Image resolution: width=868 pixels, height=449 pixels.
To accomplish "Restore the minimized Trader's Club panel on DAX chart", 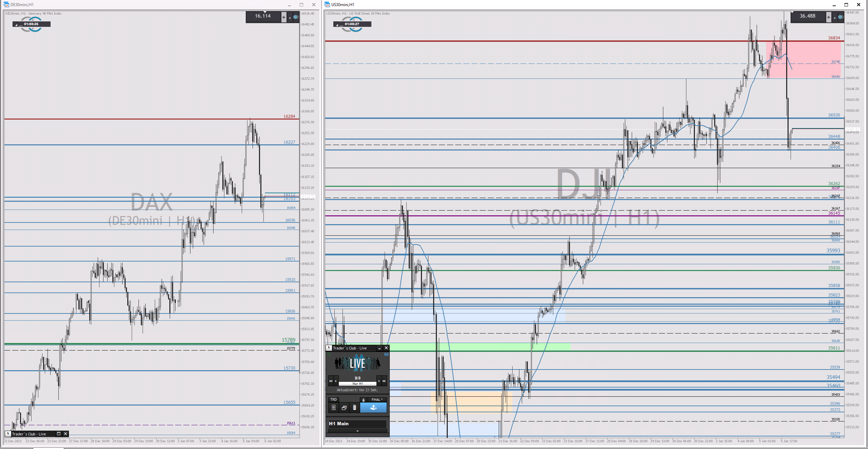I will (x=59, y=434).
